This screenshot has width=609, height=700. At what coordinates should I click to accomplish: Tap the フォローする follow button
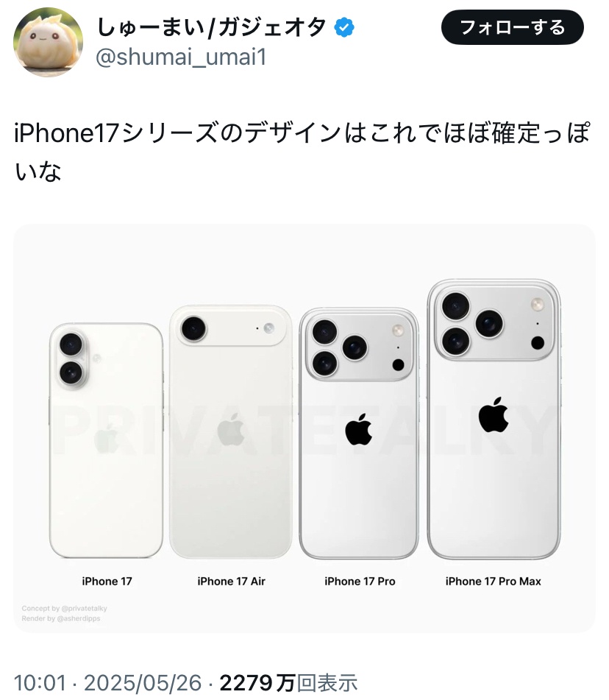pyautogui.click(x=512, y=27)
